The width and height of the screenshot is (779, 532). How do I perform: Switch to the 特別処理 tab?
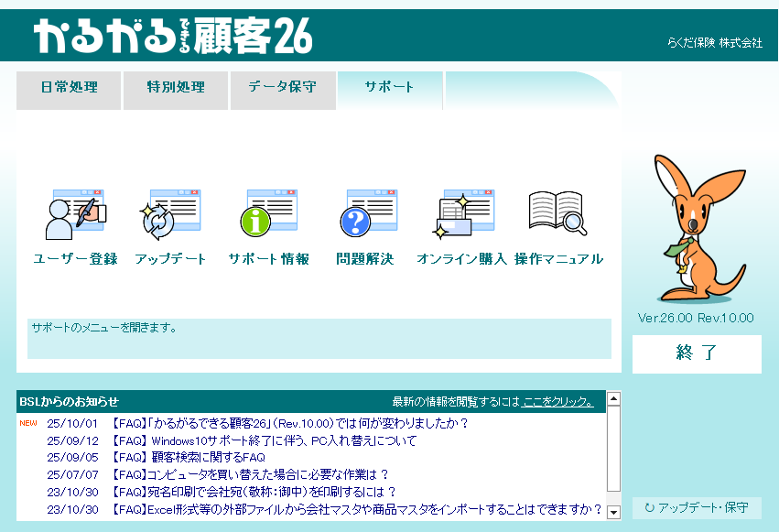pos(176,88)
